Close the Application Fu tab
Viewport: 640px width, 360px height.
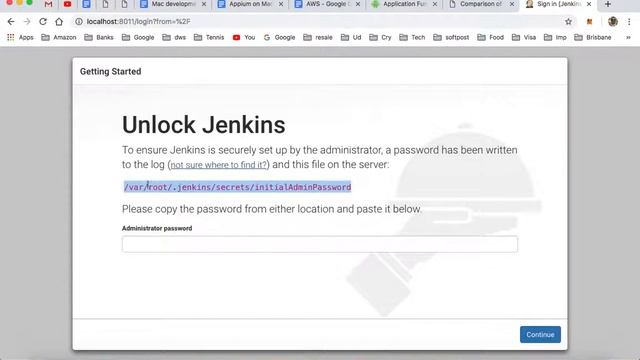(435, 4)
